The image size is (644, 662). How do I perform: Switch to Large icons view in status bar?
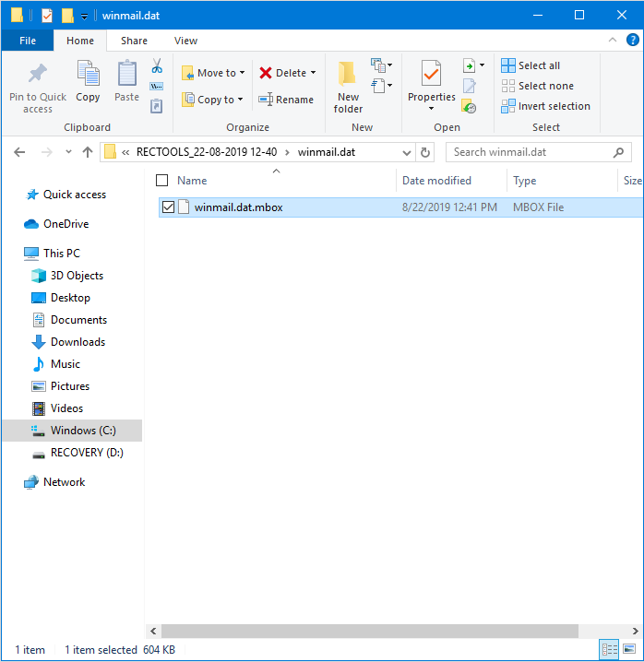click(629, 649)
